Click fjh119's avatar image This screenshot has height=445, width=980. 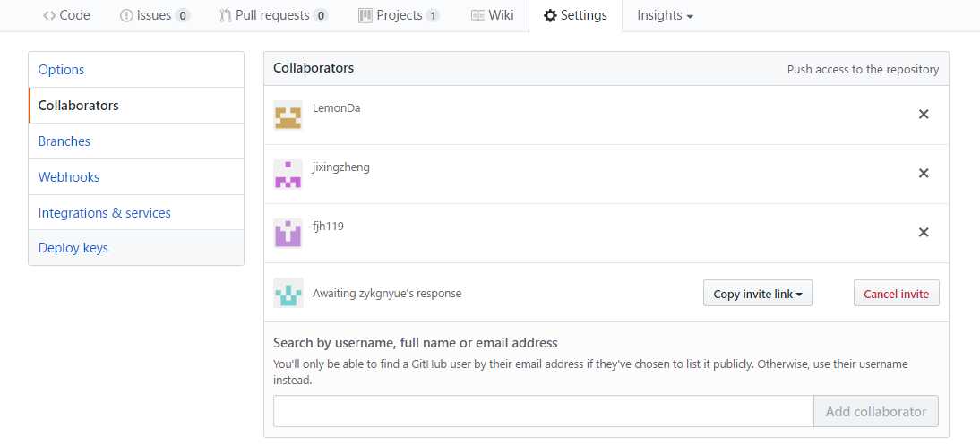[288, 233]
